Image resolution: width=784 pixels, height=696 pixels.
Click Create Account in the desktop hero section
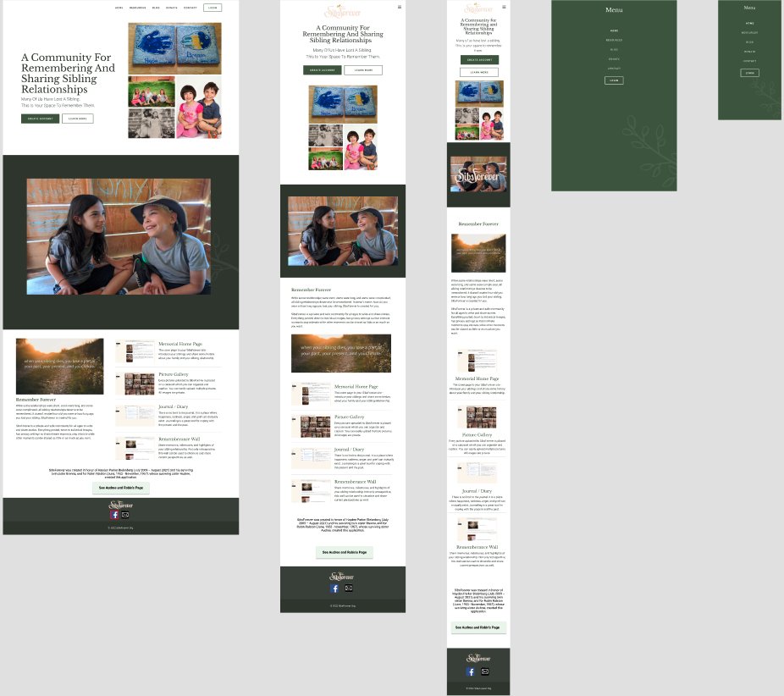(40, 119)
